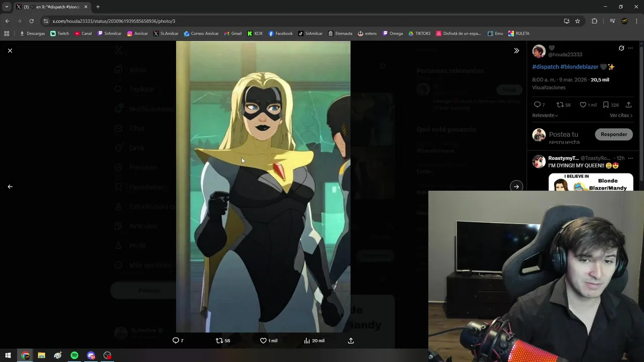Open Grok icon in post header
The width and height of the screenshot is (644, 362).
pos(621,48)
